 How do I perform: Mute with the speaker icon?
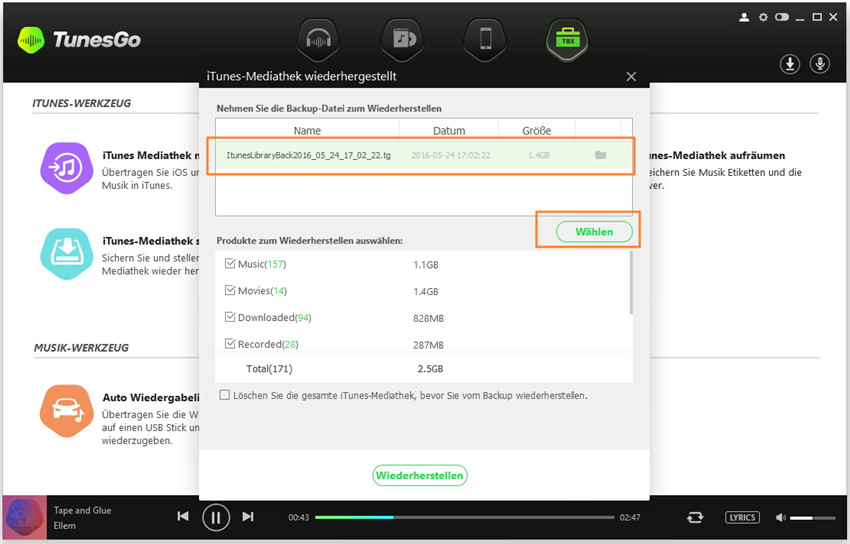781,517
